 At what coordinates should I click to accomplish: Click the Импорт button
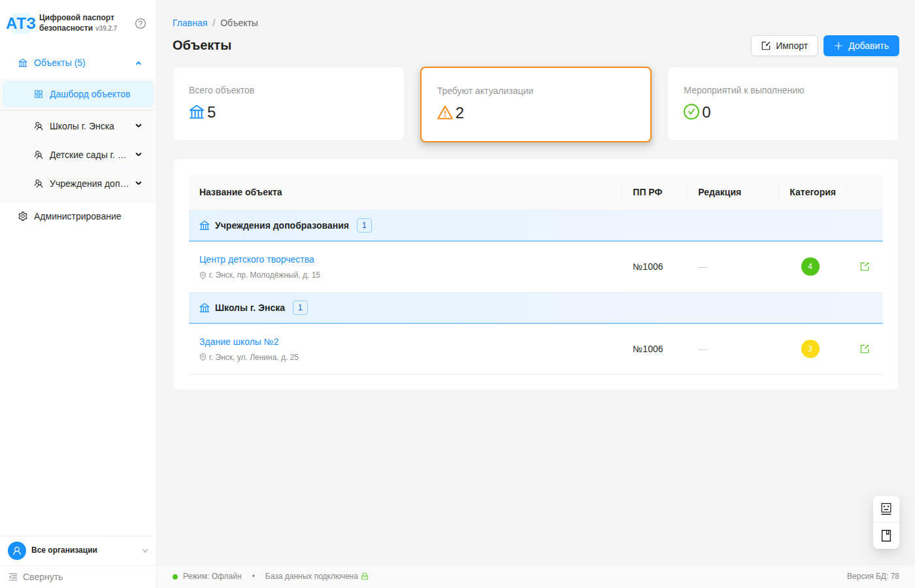click(x=784, y=46)
